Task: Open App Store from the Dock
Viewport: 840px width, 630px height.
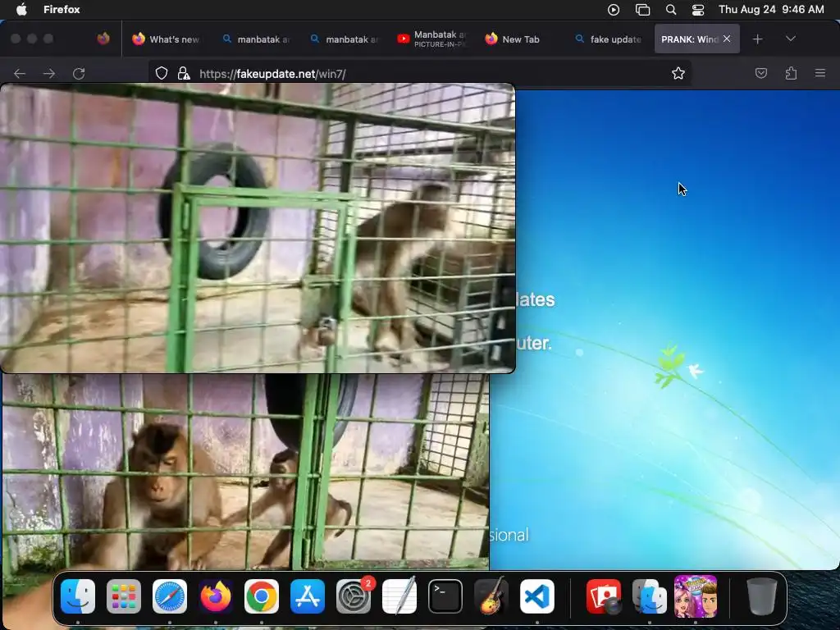Action: pyautogui.click(x=308, y=596)
